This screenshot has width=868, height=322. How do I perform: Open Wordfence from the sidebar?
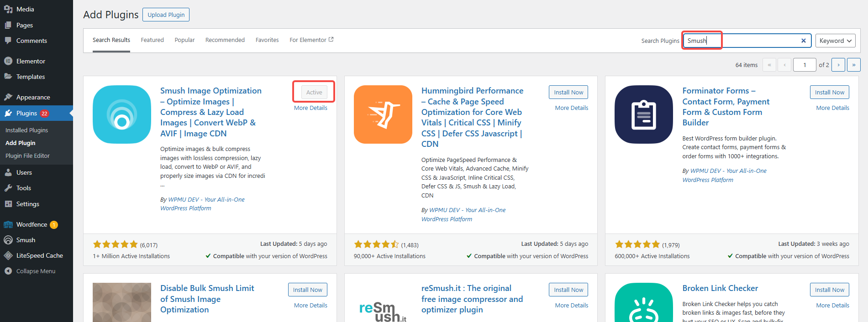click(x=32, y=224)
